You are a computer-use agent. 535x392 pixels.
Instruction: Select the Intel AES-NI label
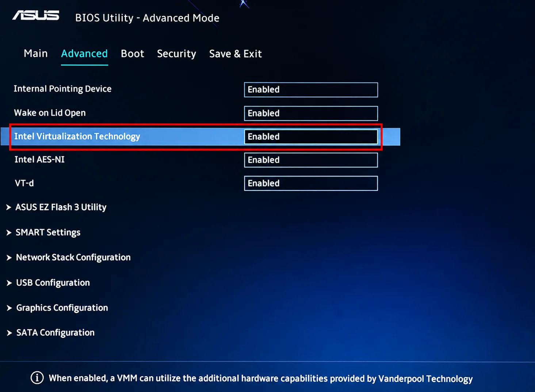(39, 160)
